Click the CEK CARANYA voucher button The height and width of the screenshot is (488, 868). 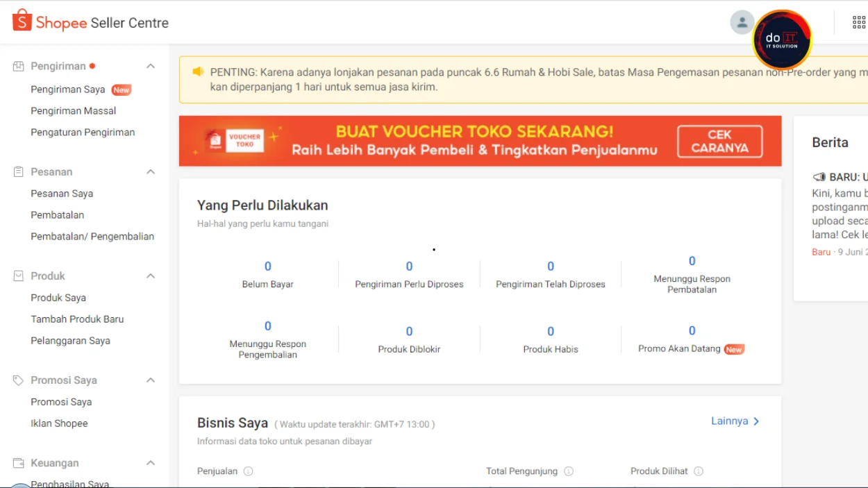(x=721, y=141)
